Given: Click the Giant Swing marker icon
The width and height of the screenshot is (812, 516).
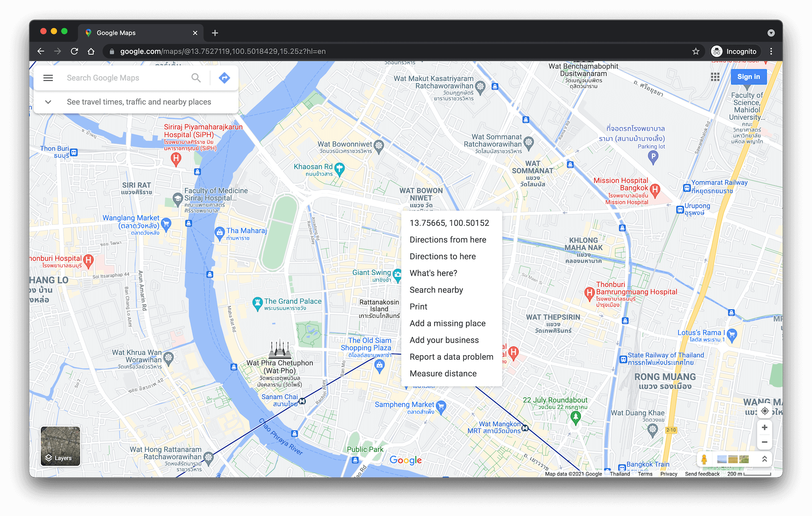Looking at the screenshot, I should (397, 275).
